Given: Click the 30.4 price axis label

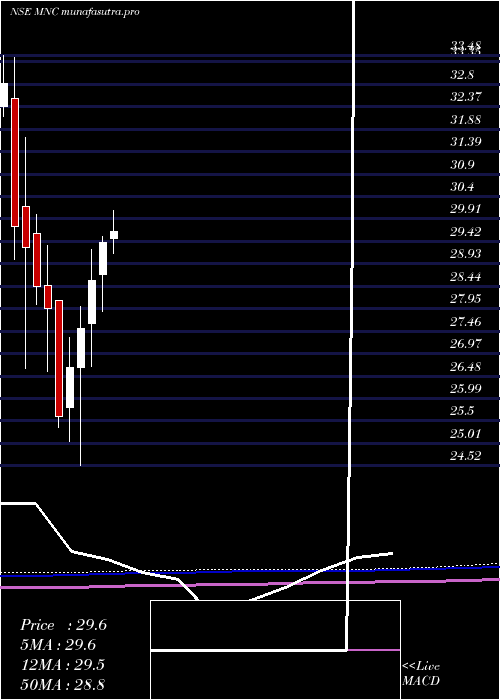Looking at the screenshot, I should (x=462, y=187).
